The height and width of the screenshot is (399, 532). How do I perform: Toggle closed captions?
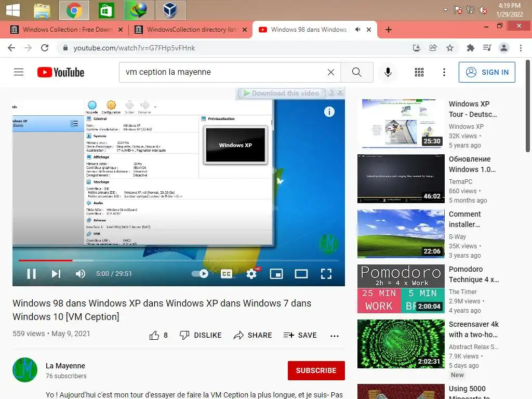(227, 273)
